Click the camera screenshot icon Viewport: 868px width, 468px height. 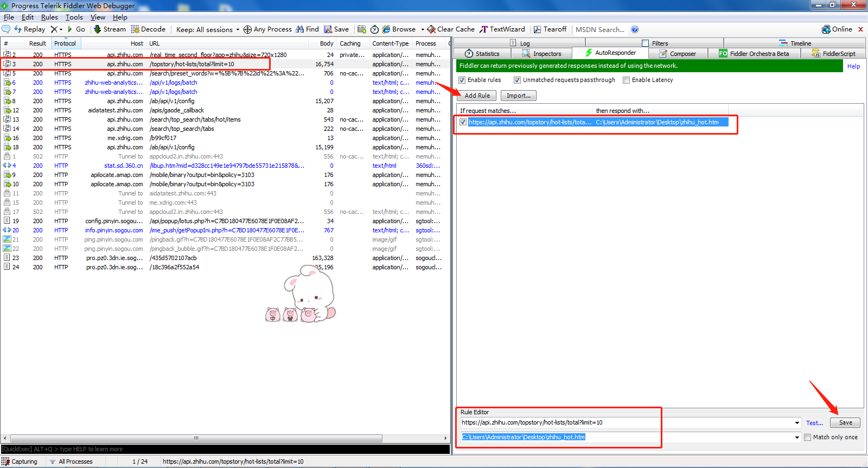coord(362,29)
